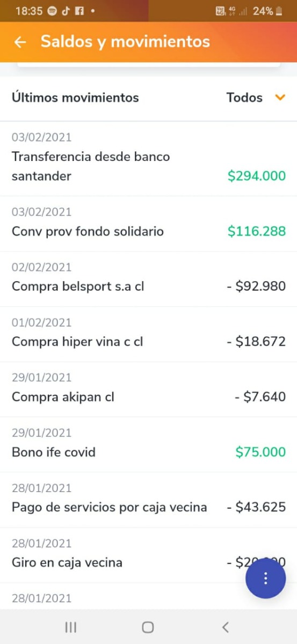Viewport: 297px width, 644px height.
Task: Open Pago de servicios por caja vecina
Action: pos(148,500)
